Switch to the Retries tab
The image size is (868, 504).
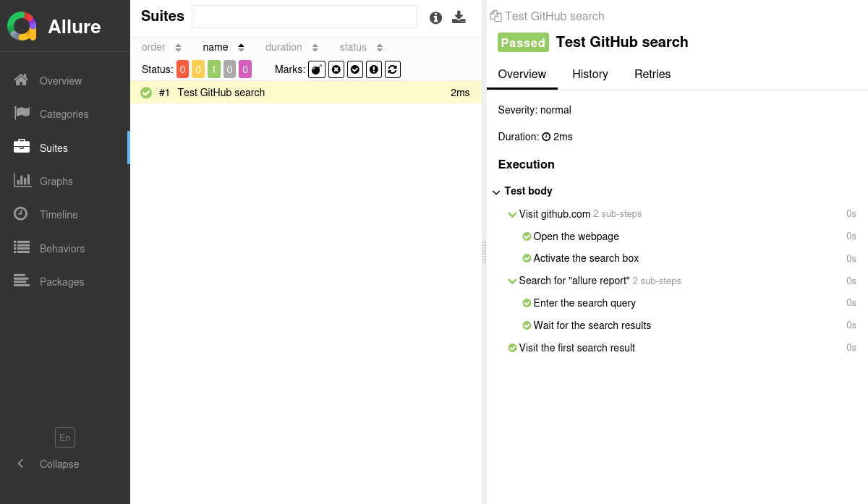652,74
